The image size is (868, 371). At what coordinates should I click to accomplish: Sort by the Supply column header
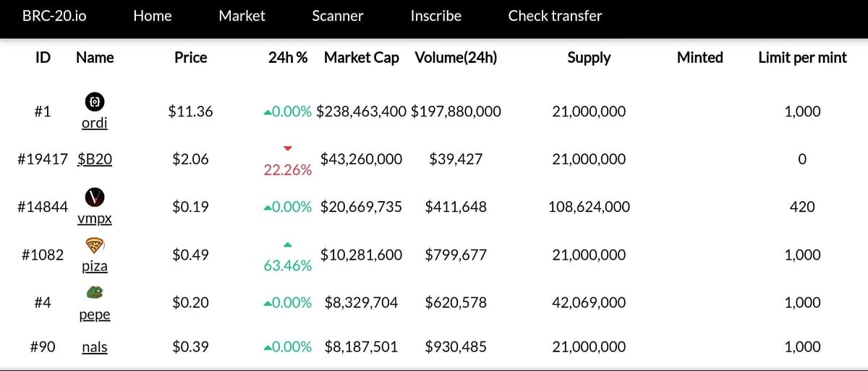click(589, 58)
